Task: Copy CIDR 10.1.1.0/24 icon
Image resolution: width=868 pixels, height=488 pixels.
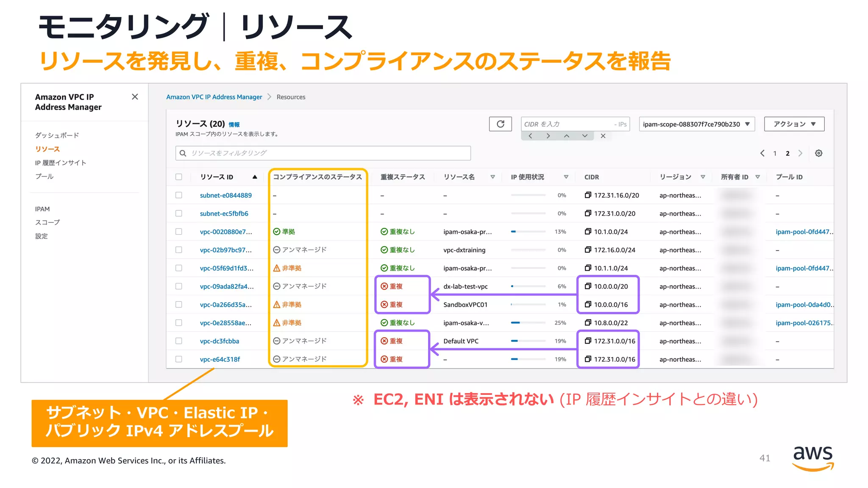Action: coord(588,268)
